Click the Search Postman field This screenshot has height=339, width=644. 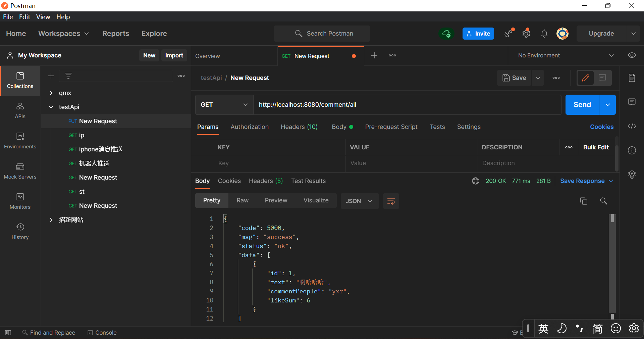(322, 34)
